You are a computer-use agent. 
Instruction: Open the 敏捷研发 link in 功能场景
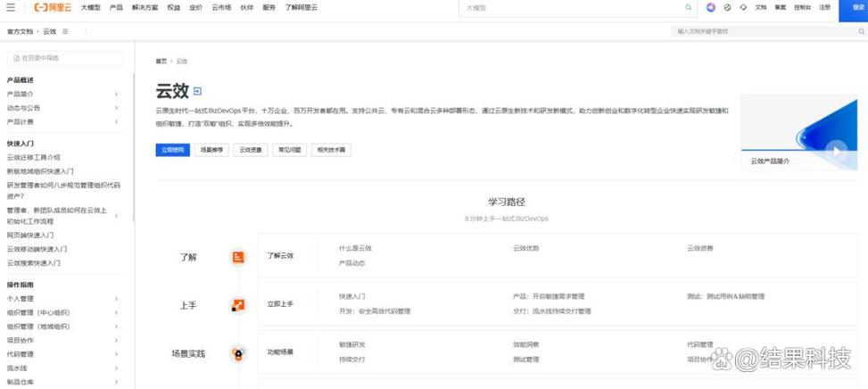coord(352,344)
